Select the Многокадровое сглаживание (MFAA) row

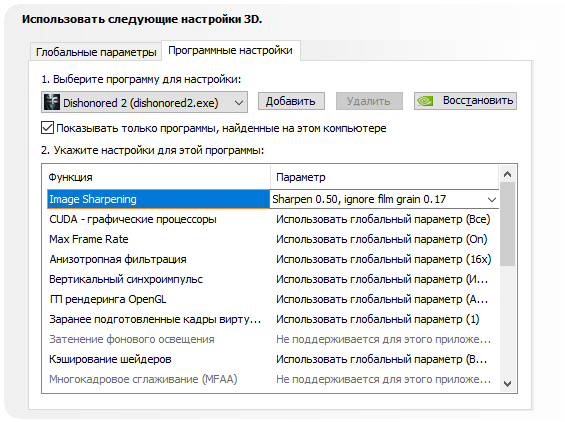point(273,379)
